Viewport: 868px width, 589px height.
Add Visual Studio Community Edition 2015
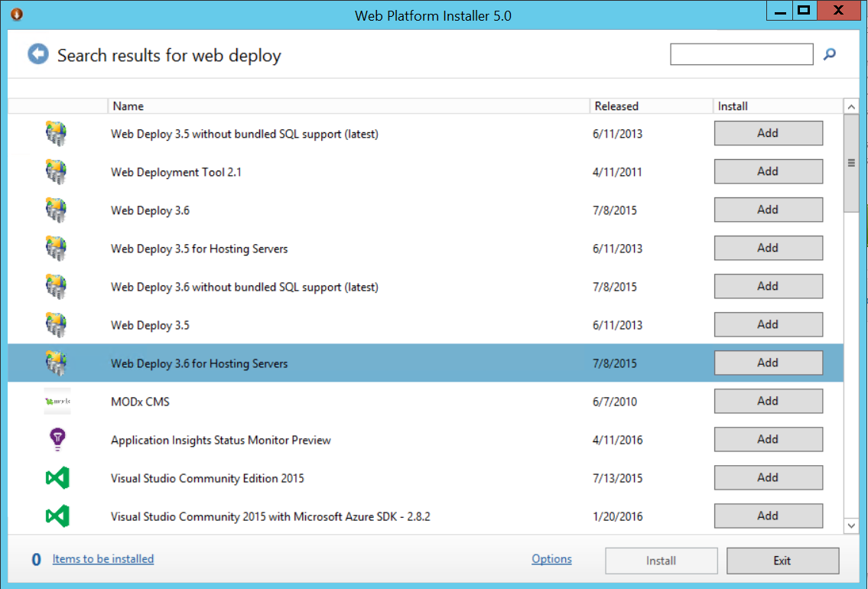[x=769, y=477]
